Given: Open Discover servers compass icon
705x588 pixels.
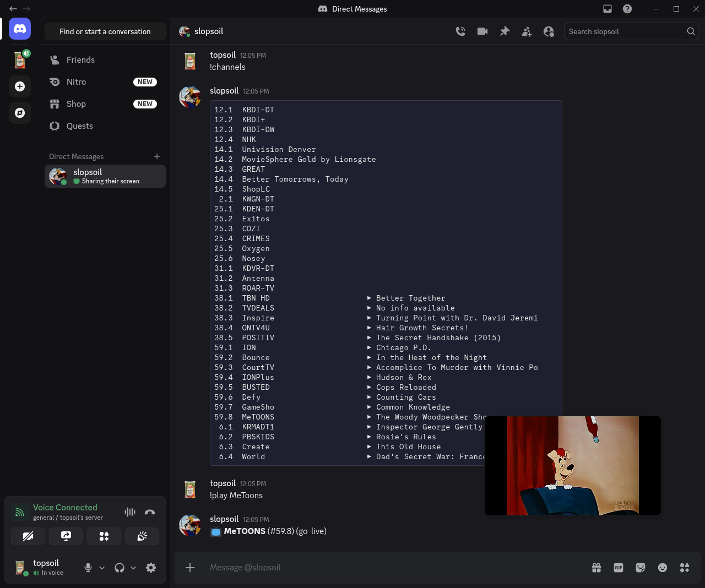Looking at the screenshot, I should point(20,113).
